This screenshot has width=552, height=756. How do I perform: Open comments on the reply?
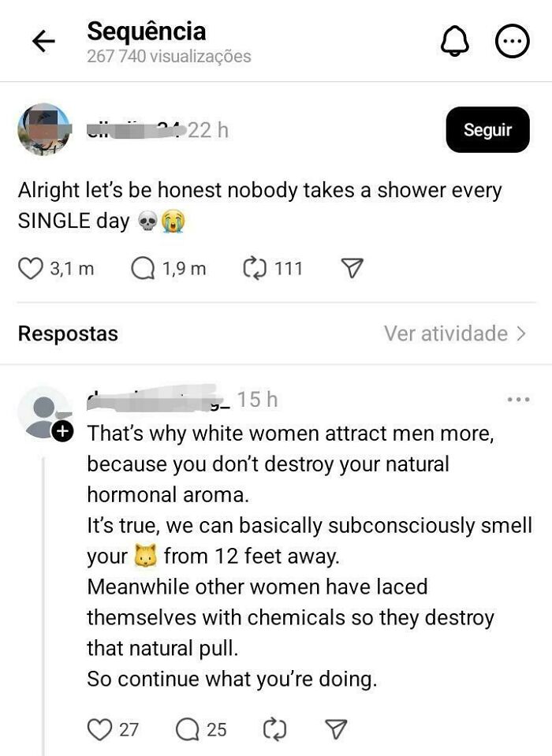tap(187, 730)
